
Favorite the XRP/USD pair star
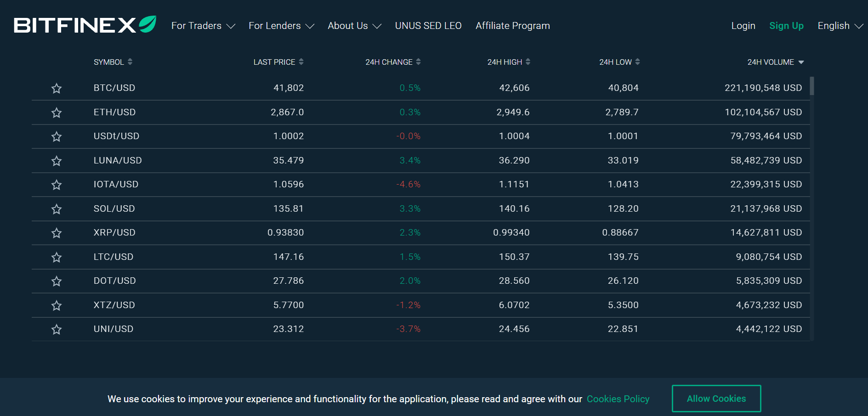tap(57, 233)
